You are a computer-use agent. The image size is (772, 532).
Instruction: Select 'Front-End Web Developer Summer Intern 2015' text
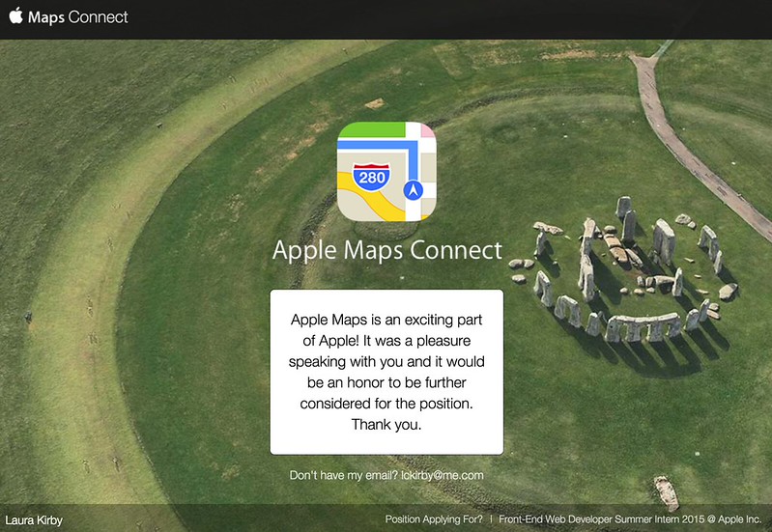point(603,519)
